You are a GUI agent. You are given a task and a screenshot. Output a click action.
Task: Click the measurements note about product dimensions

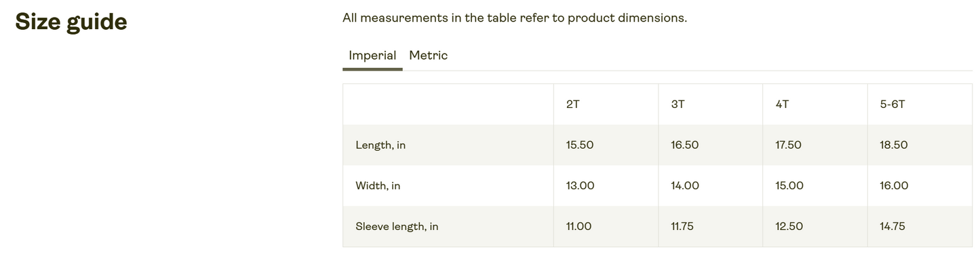[515, 18]
